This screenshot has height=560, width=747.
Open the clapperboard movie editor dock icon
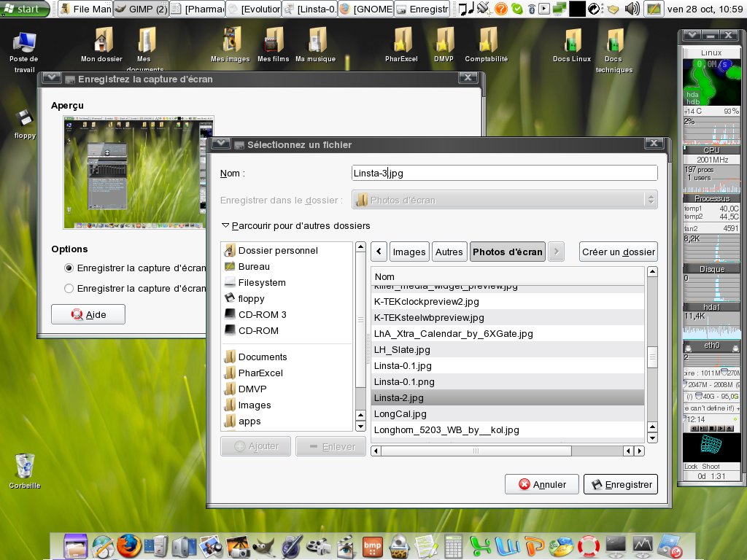pos(345,547)
